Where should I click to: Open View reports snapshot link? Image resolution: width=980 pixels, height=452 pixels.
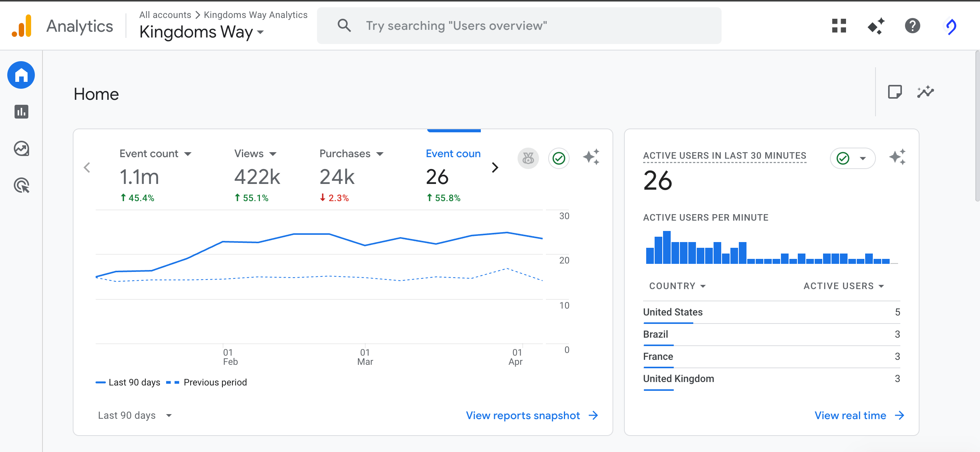click(532, 415)
